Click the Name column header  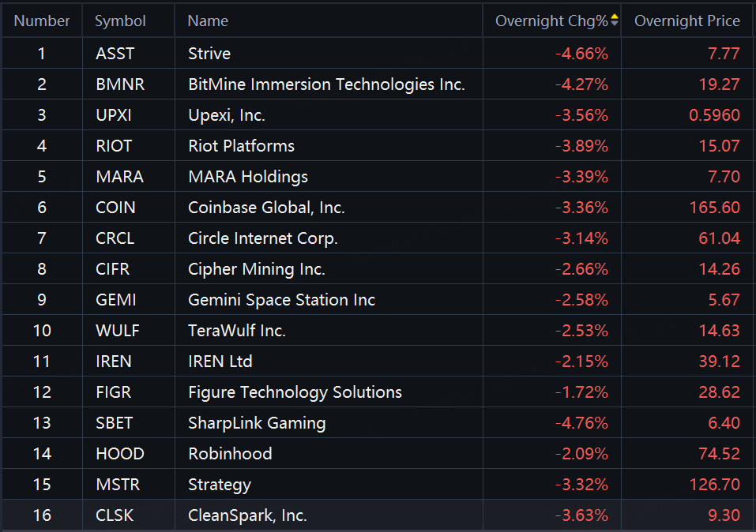(208, 21)
